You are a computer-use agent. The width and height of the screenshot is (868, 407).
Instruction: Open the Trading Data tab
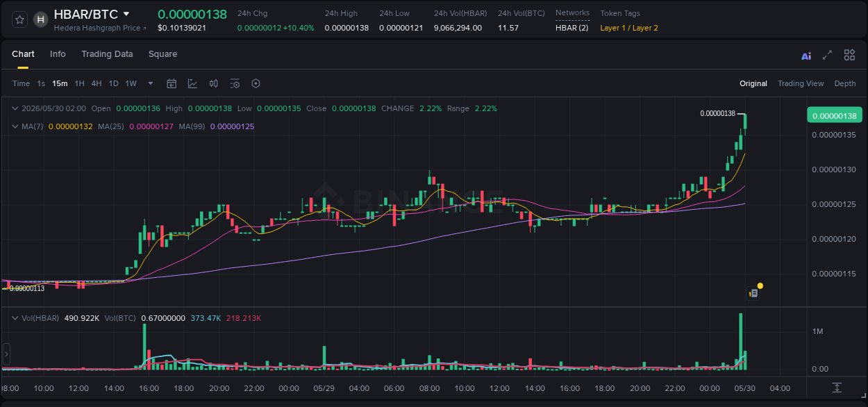tap(107, 54)
